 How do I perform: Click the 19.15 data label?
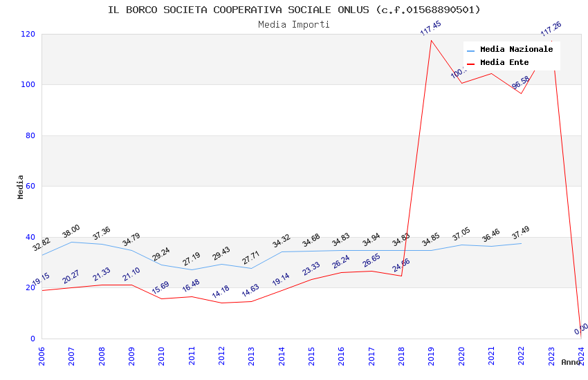click(41, 279)
